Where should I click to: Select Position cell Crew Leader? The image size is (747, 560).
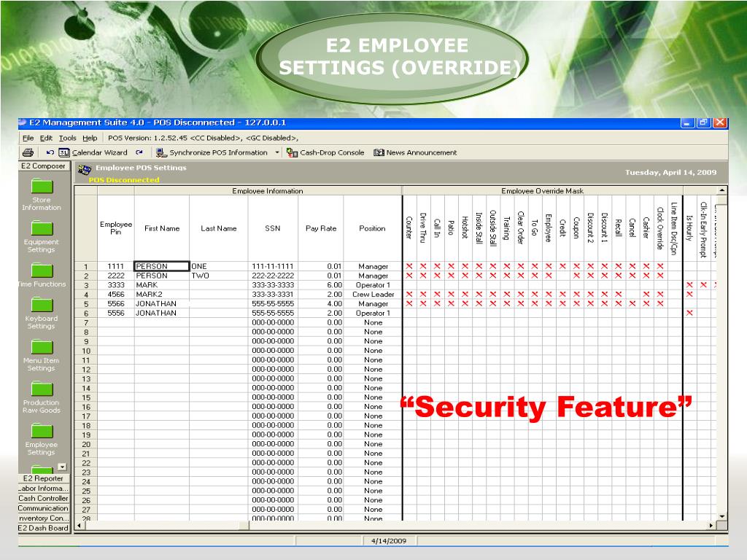coord(373,295)
